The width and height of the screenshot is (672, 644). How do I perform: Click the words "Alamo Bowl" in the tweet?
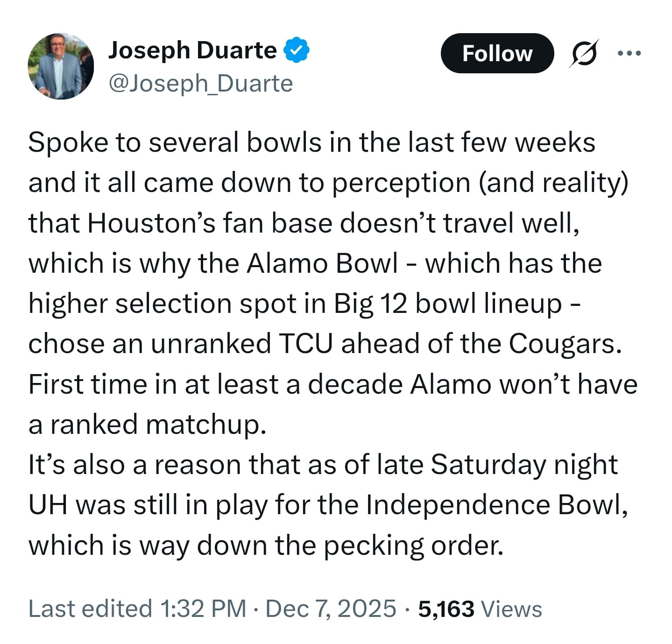point(322,263)
